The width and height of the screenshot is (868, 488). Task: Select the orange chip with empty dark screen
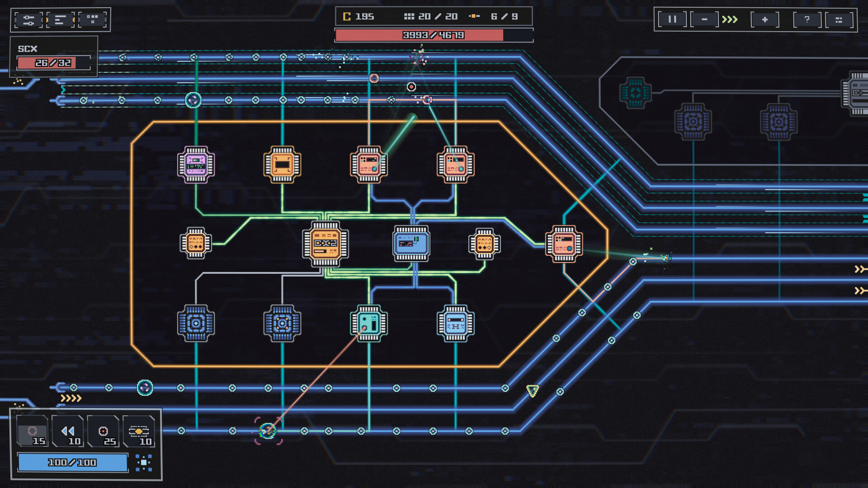click(x=282, y=164)
